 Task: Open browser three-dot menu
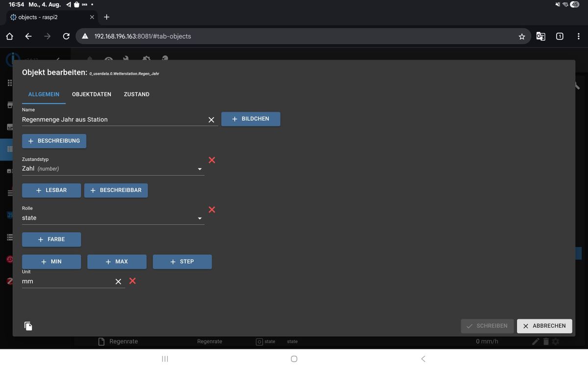(x=579, y=36)
